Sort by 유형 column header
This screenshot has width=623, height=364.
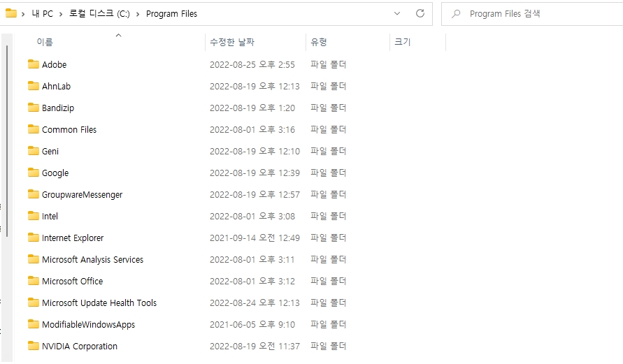(x=319, y=42)
